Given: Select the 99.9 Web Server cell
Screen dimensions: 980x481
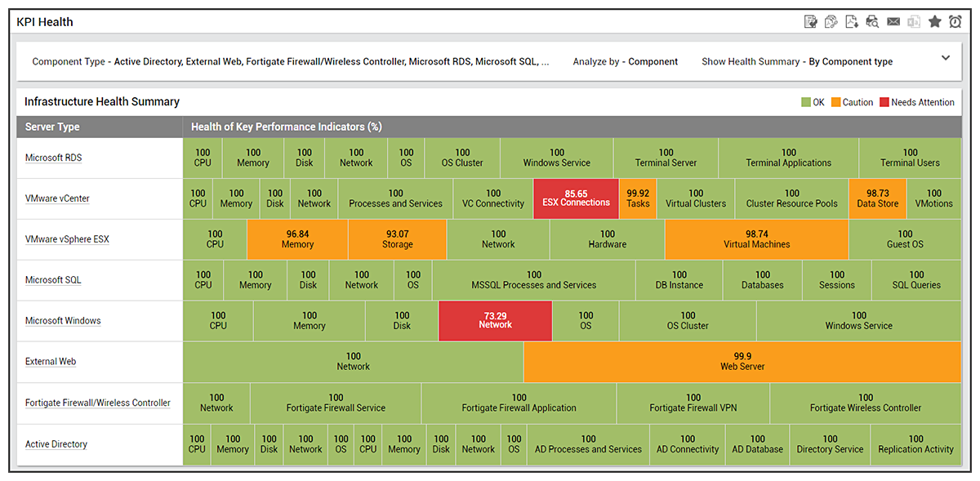Looking at the screenshot, I should 742,362.
